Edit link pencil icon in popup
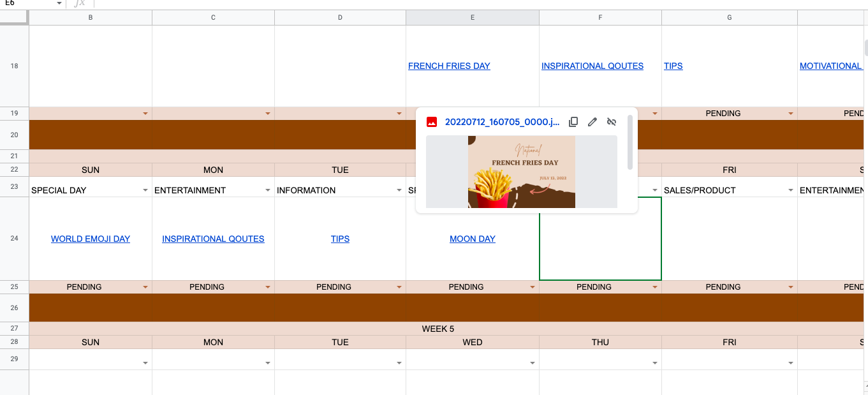The image size is (868, 395). coord(592,122)
